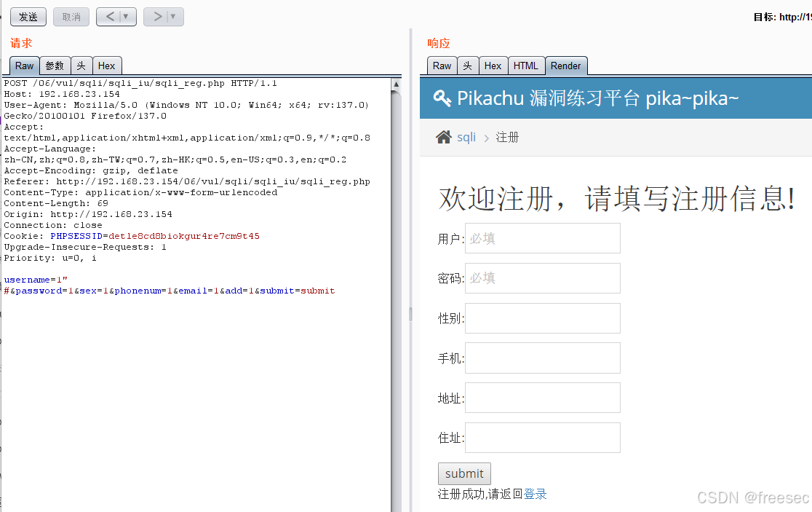Viewport: 812px width, 512px height.
Task: Click the Accept-Encoding header line
Action: click(91, 171)
